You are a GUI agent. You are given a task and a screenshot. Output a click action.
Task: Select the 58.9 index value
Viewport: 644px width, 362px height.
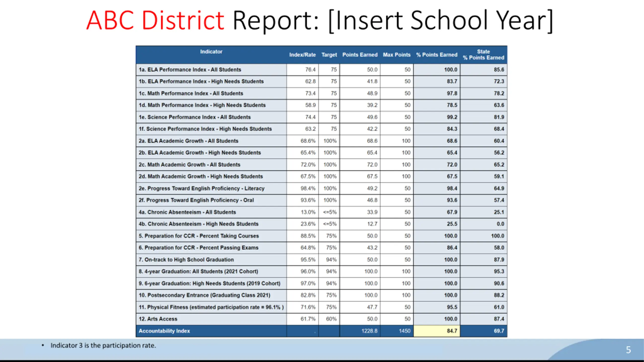pyautogui.click(x=310, y=105)
